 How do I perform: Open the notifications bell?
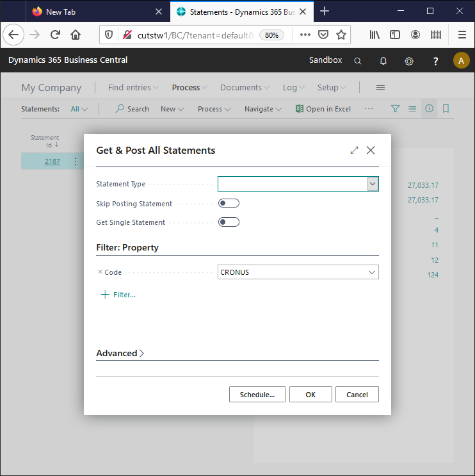(x=383, y=61)
